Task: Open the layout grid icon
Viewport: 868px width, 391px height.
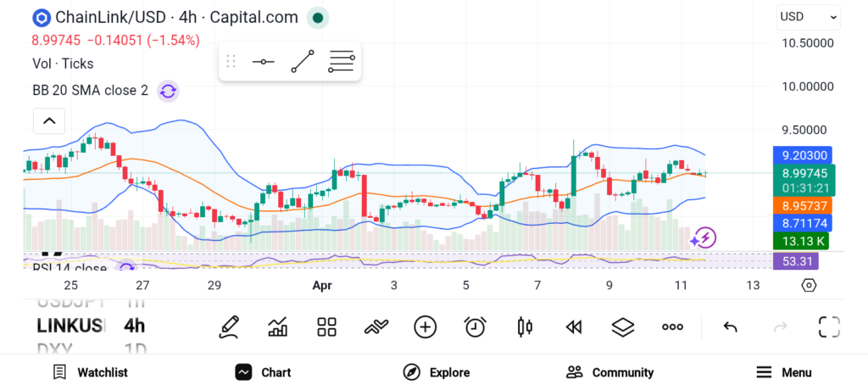Action: coord(326,327)
